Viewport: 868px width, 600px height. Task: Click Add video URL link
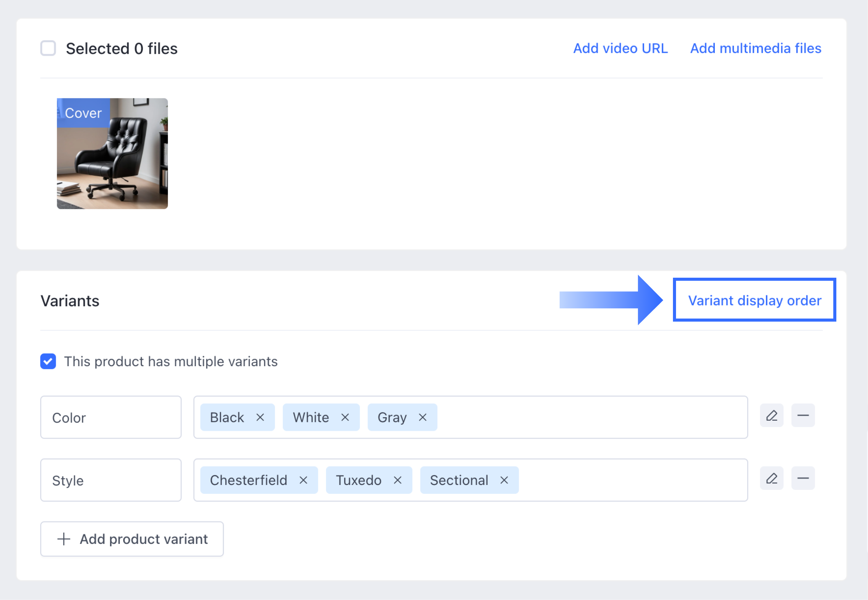[620, 48]
